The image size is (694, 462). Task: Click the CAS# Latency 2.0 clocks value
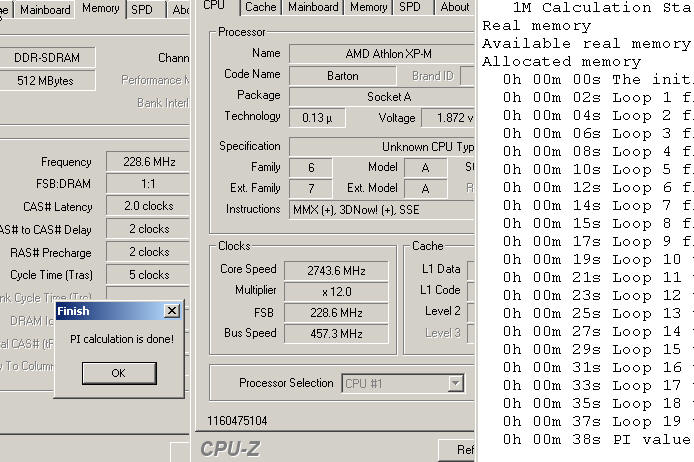click(x=148, y=206)
